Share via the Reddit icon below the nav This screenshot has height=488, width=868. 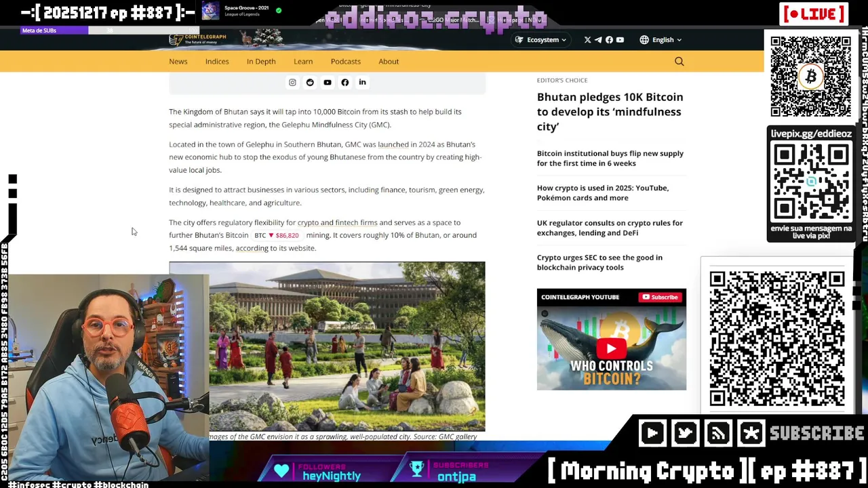310,83
